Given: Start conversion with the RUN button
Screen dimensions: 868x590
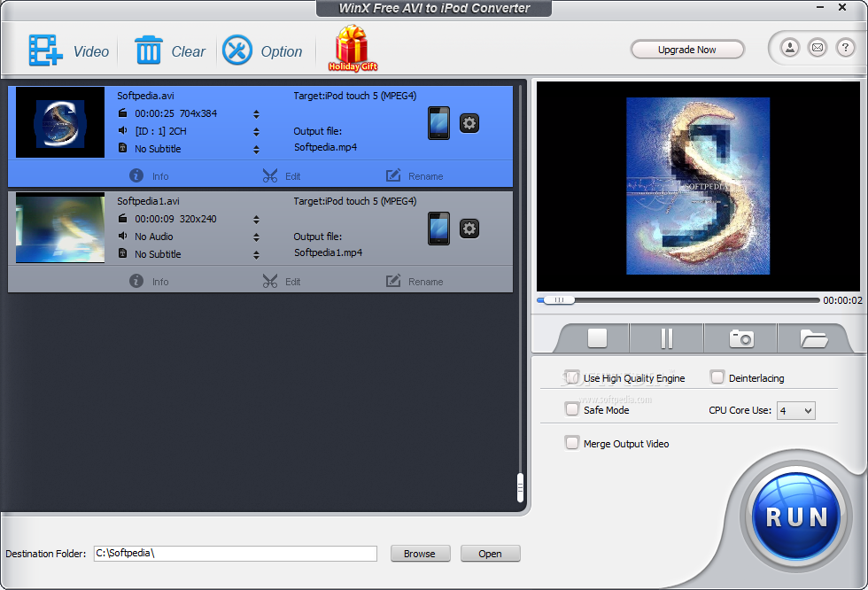Looking at the screenshot, I should 796,516.
